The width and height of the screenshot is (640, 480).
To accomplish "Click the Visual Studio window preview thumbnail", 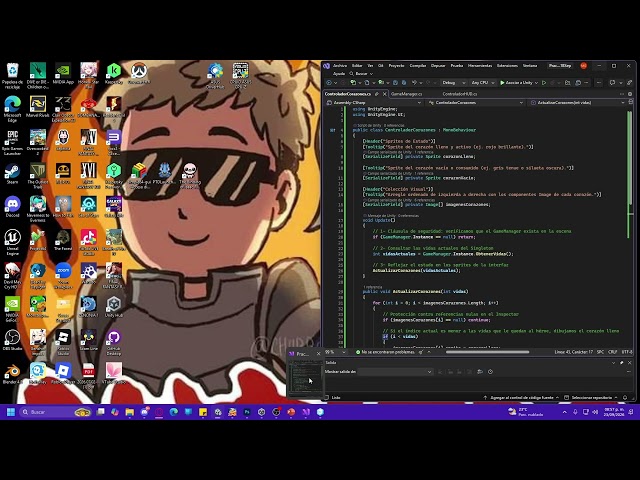I will [304, 376].
